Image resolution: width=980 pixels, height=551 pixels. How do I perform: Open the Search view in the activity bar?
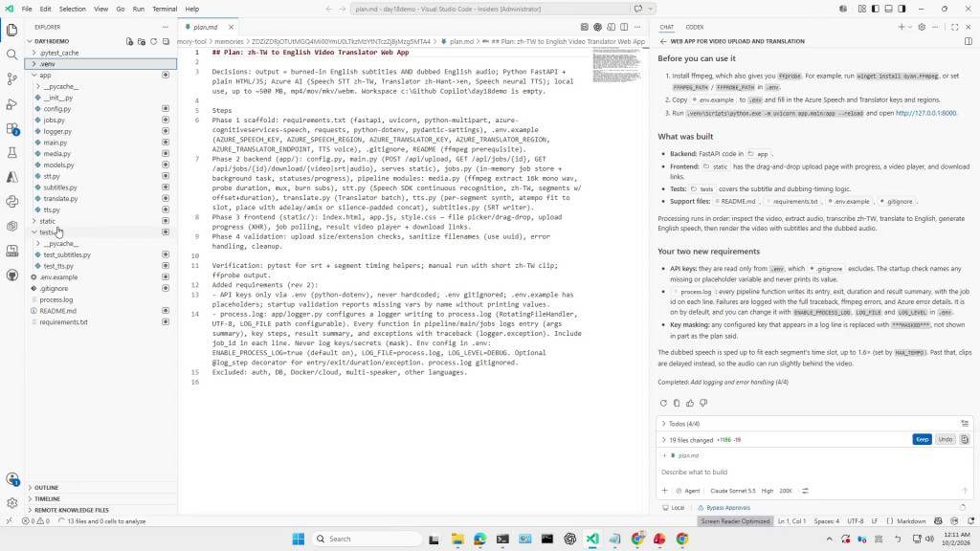11,55
